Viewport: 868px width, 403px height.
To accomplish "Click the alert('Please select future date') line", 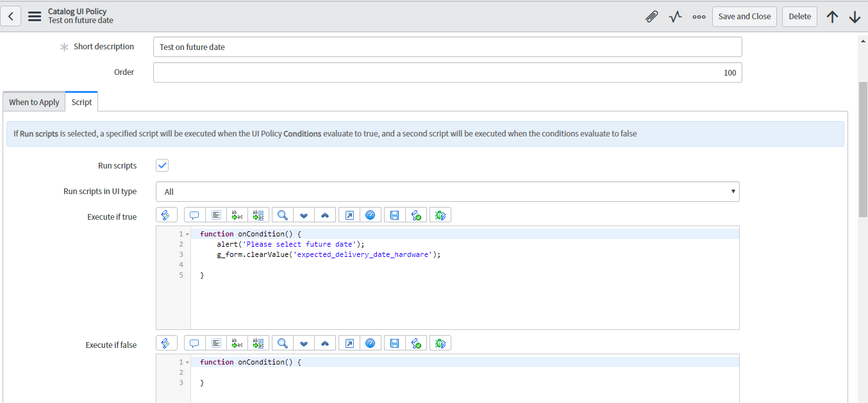I will tap(290, 244).
